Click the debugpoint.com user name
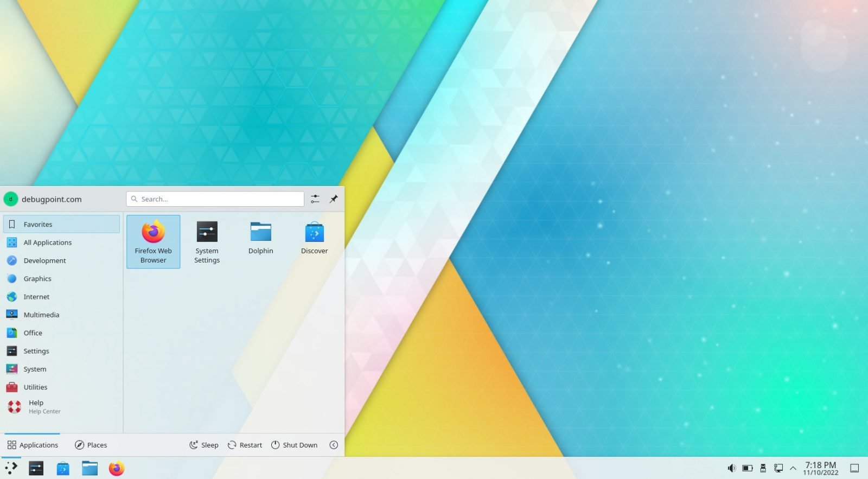 tap(52, 199)
